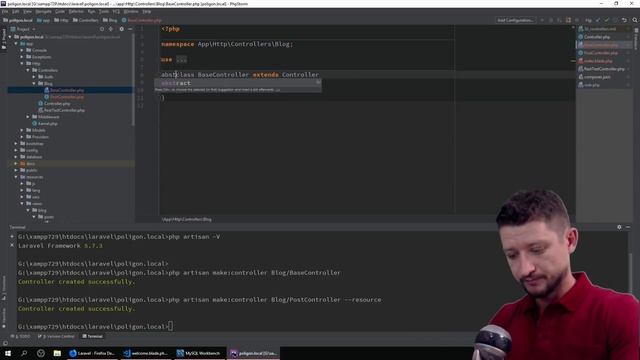
Task: Collapse the resources folder
Action: click(16, 177)
